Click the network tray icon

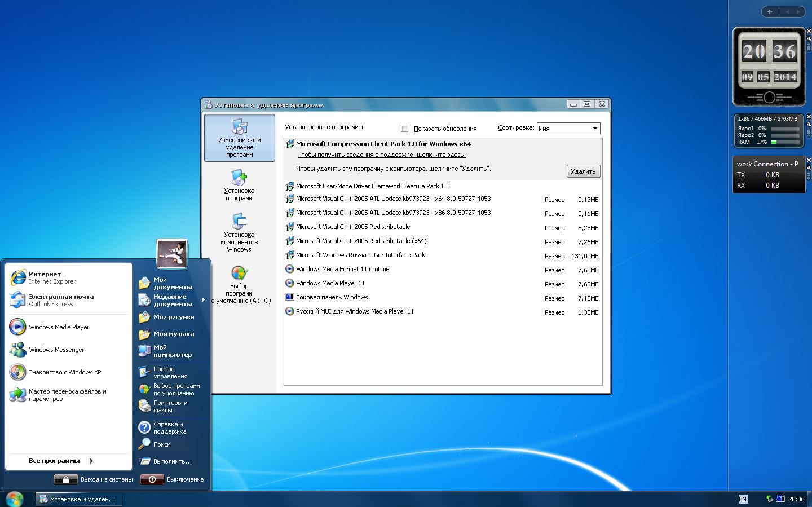tap(770, 499)
